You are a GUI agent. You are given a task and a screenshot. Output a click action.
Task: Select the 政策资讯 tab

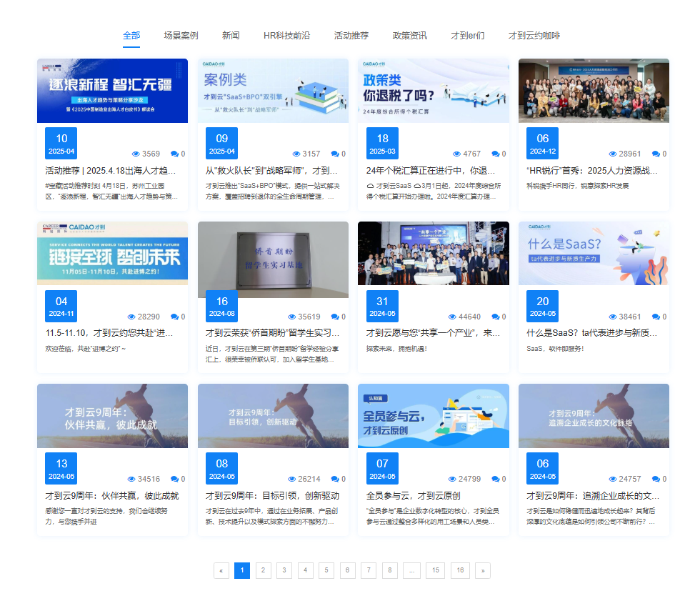tap(410, 36)
